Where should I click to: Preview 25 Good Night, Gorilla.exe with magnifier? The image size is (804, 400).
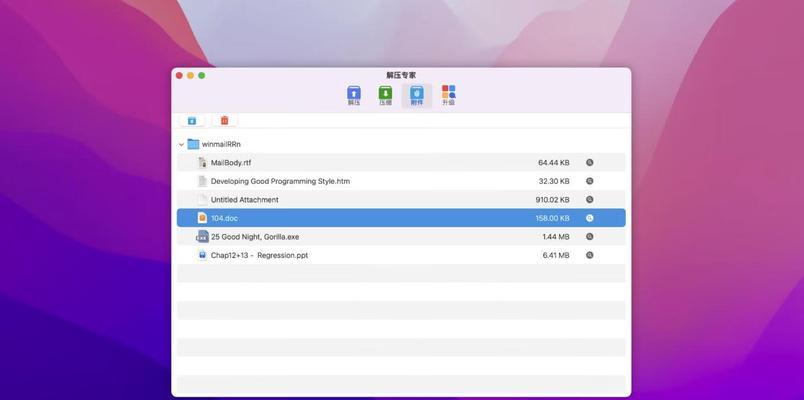[x=590, y=236]
